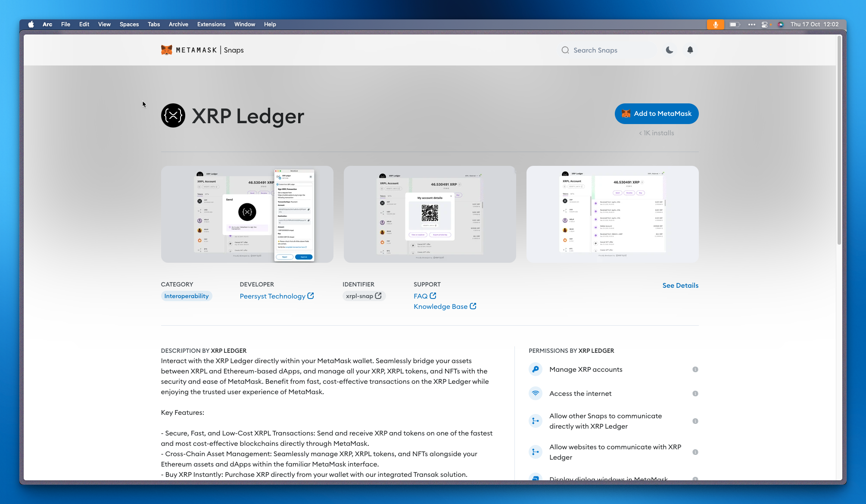The height and width of the screenshot is (504, 866).
Task: Open the transaction history screenshot thumbnail
Action: click(613, 214)
